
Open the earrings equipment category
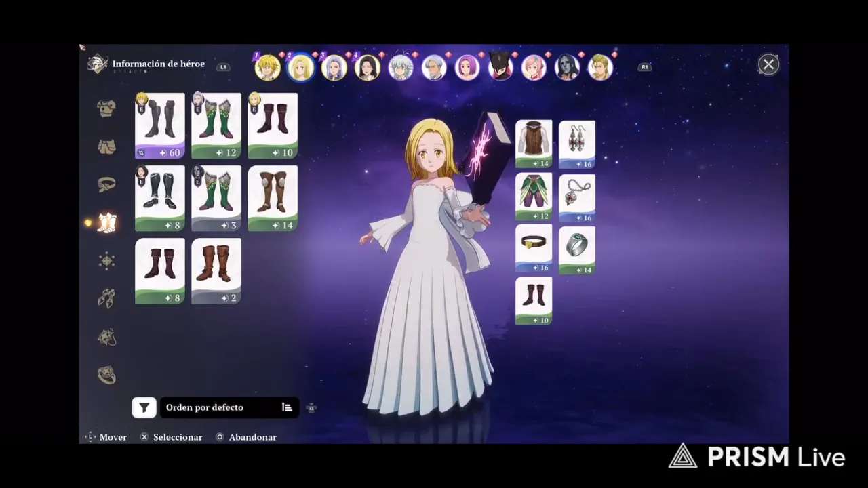pyautogui.click(x=106, y=299)
